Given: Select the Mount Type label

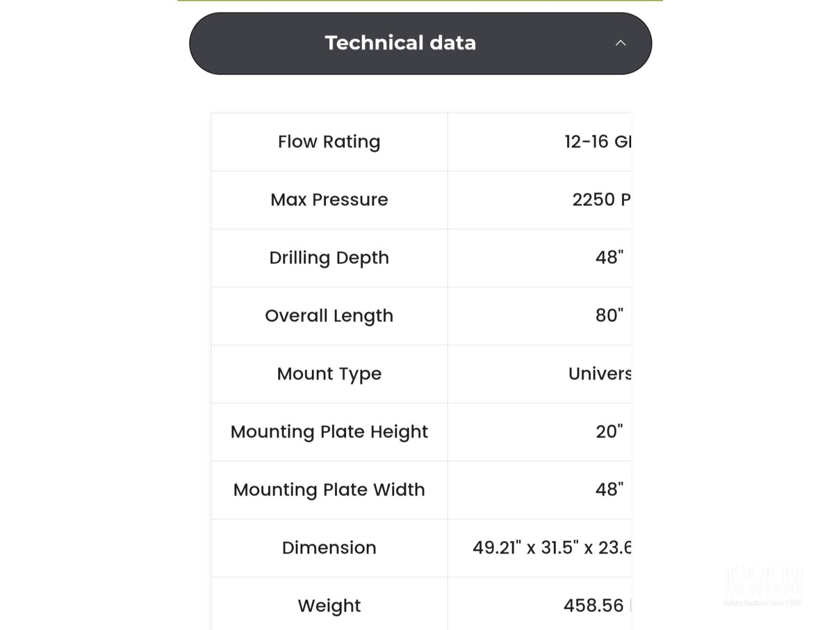Looking at the screenshot, I should point(329,374).
